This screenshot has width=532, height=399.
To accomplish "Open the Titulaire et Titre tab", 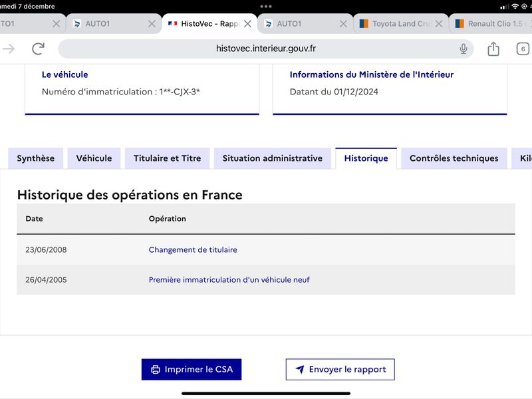I will pos(168,158).
